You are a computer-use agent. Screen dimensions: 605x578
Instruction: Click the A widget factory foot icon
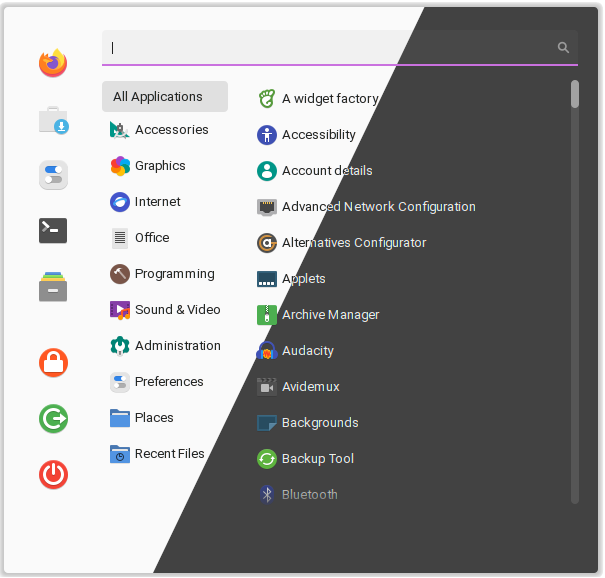[267, 99]
